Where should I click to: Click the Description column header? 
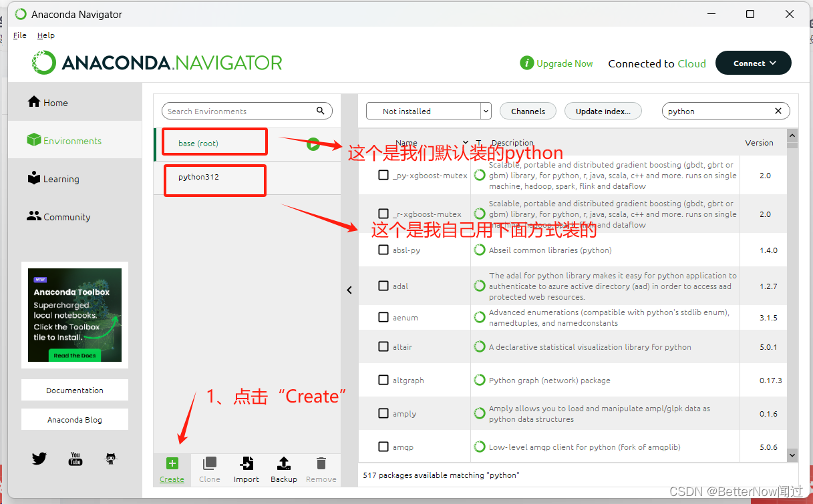pyautogui.click(x=512, y=143)
